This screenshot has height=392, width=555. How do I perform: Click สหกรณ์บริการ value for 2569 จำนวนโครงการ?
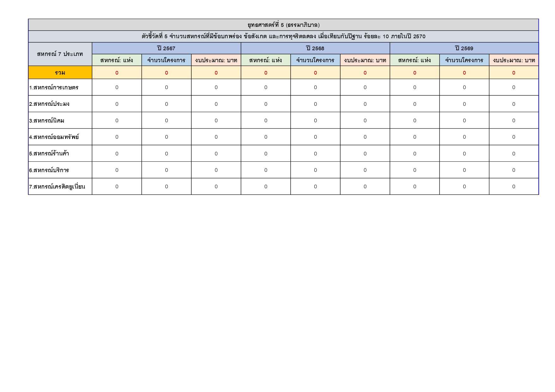[x=464, y=170]
